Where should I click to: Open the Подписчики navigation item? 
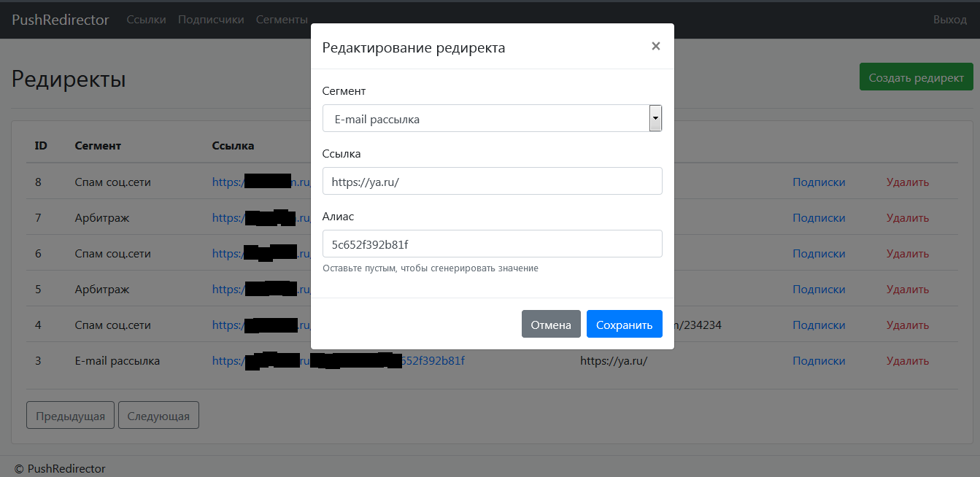coord(211,20)
